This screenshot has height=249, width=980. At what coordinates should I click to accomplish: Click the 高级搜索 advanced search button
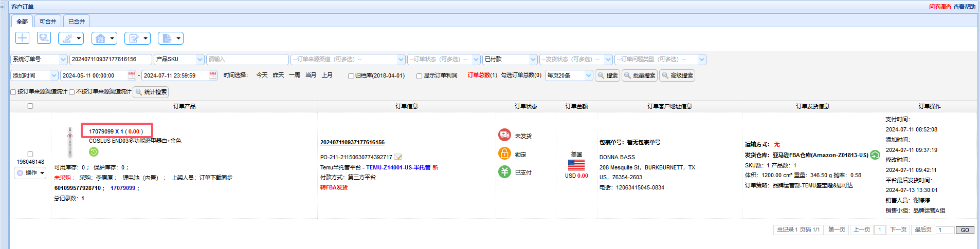pyautogui.click(x=677, y=75)
